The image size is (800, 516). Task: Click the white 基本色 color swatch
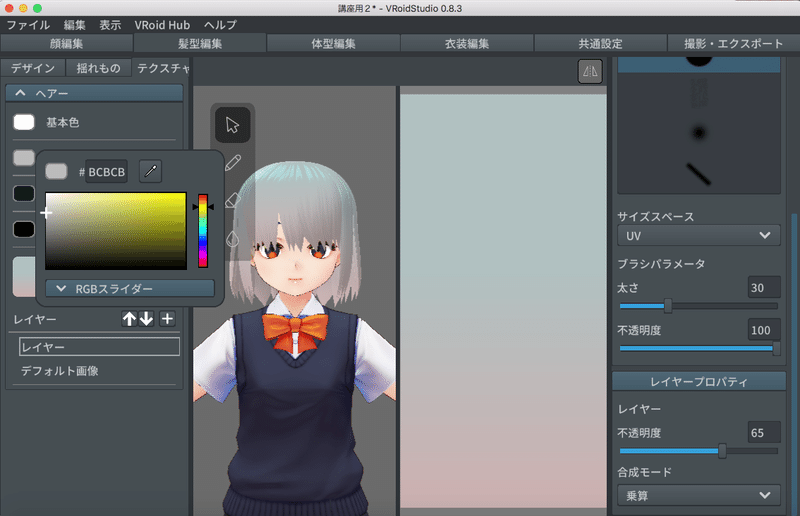24,122
